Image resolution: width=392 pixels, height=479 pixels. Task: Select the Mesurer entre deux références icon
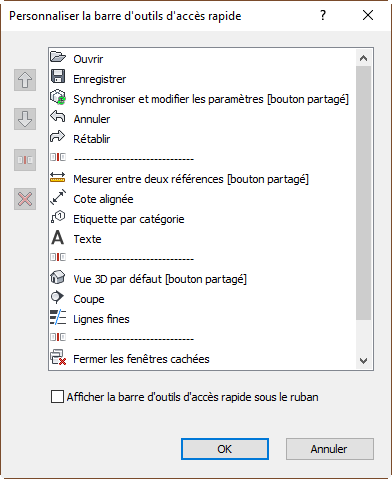pos(58,177)
